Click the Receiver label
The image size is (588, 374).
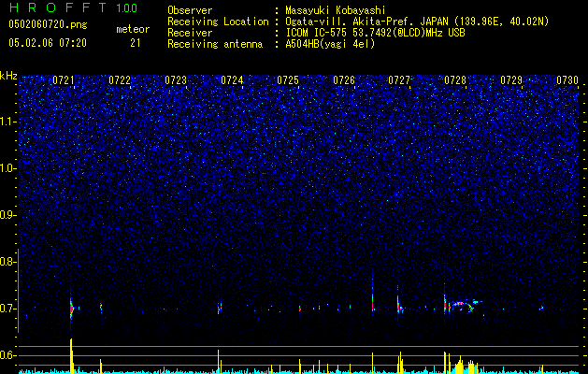click(x=190, y=33)
